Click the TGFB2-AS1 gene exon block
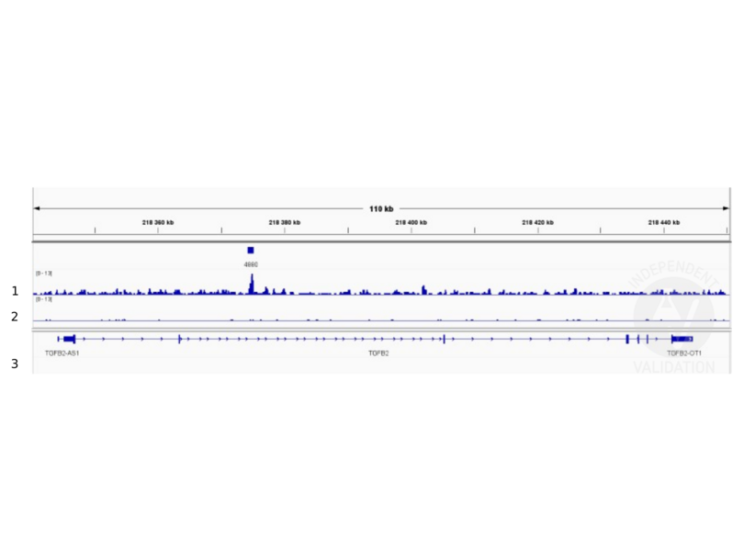Viewport: 744px width, 560px height. click(x=69, y=339)
